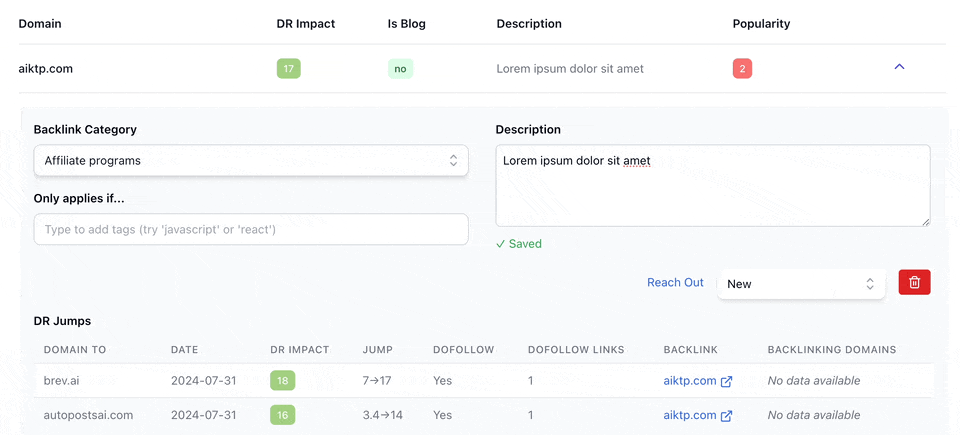Viewport: 960px width, 435px height.
Task: Click the autopostsai.com domain cell
Action: 88,415
